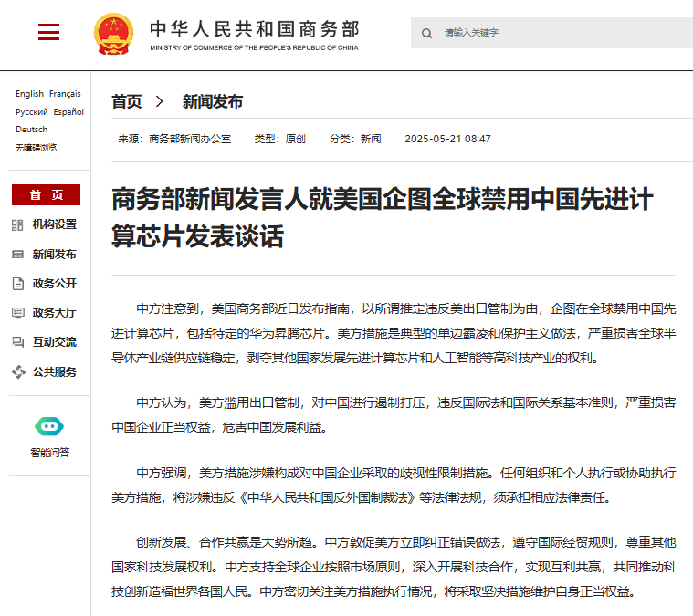
Task: Switch language to English
Action: [x=29, y=94]
